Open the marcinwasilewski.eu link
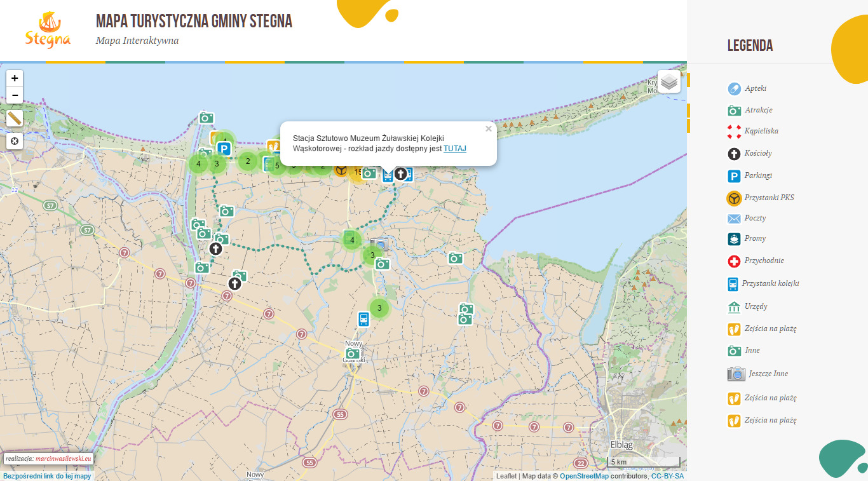The width and height of the screenshot is (868, 481). [64, 458]
